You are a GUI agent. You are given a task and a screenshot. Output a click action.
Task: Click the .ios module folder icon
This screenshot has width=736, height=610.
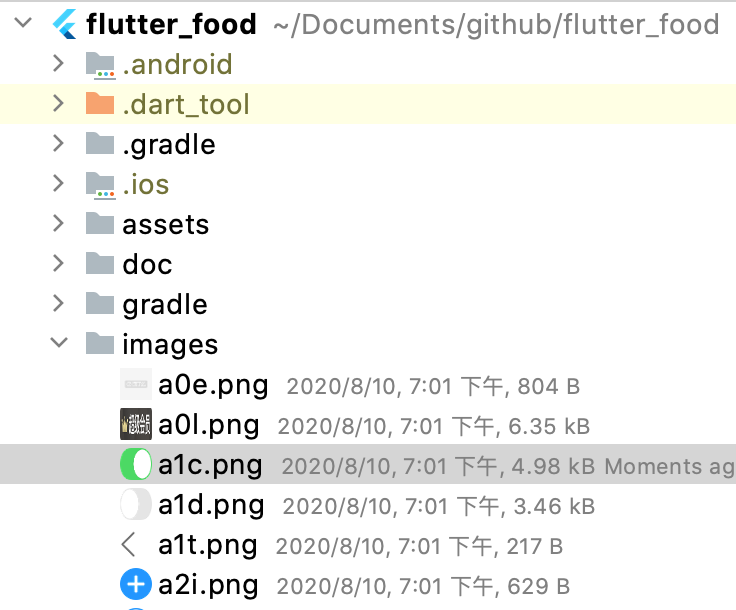100,184
